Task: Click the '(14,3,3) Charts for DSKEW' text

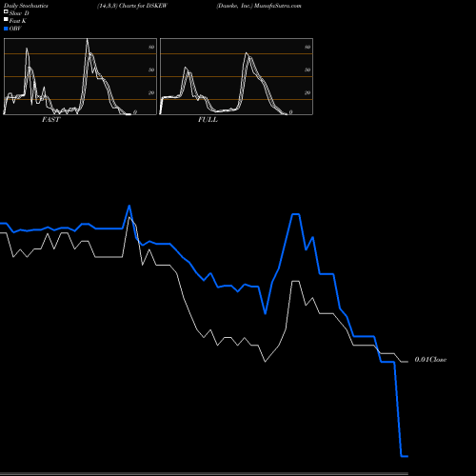Action: (x=132, y=6)
